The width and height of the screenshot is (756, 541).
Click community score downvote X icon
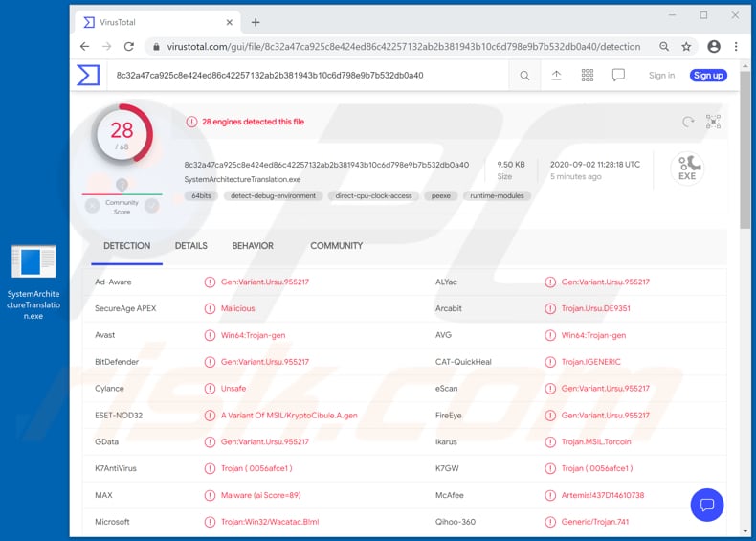click(x=92, y=206)
